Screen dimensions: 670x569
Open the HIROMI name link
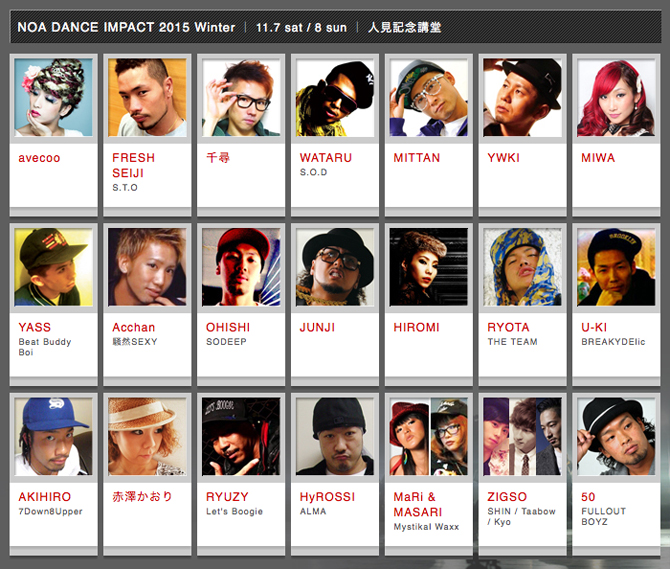[x=416, y=327]
